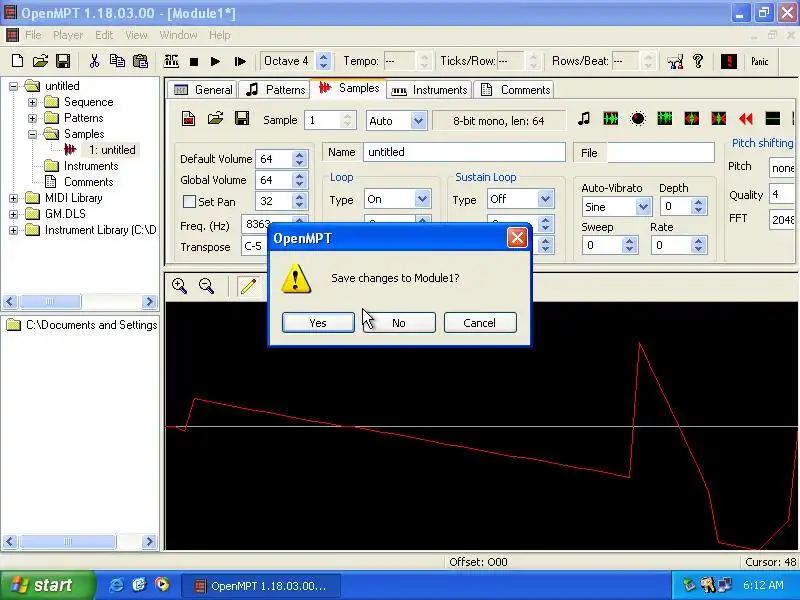
Task: Click the New sample icon
Action: tap(189, 119)
